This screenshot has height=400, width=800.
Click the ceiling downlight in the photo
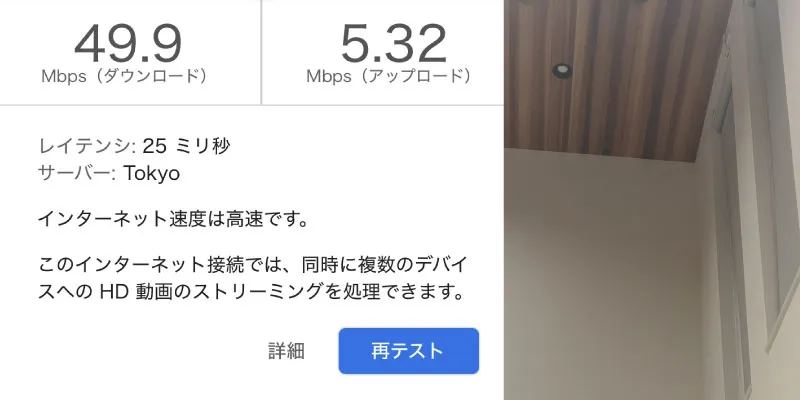562,70
